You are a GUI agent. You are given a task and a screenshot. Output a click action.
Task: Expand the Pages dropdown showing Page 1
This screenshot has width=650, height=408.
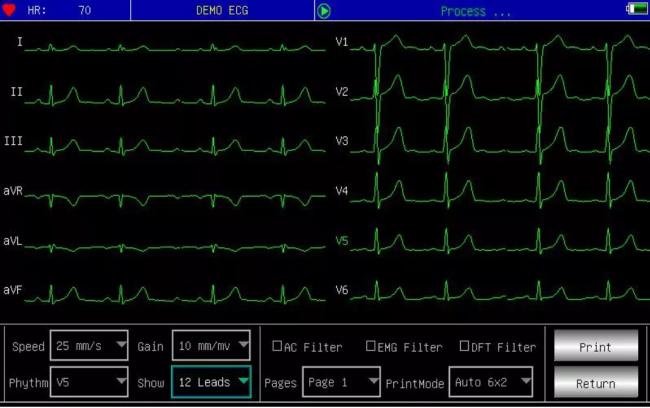(x=341, y=382)
